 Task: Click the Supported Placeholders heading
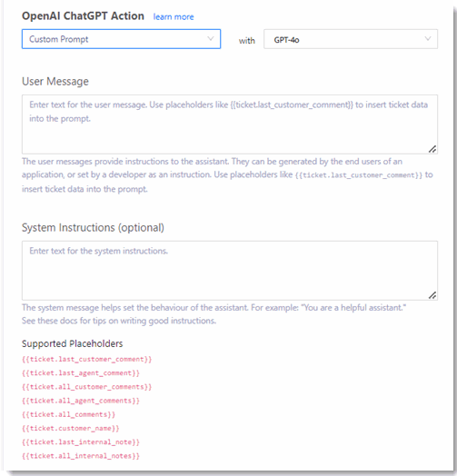coord(73,343)
